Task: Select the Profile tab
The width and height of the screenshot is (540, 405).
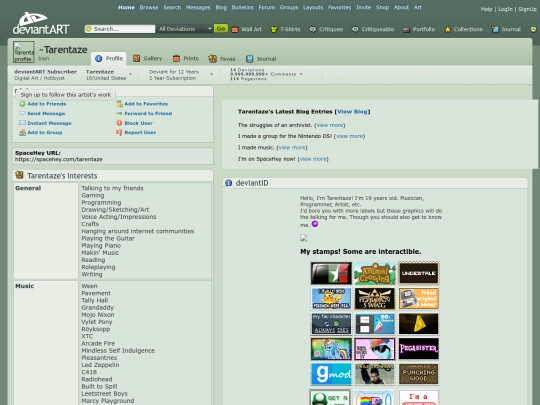Action: [109, 59]
